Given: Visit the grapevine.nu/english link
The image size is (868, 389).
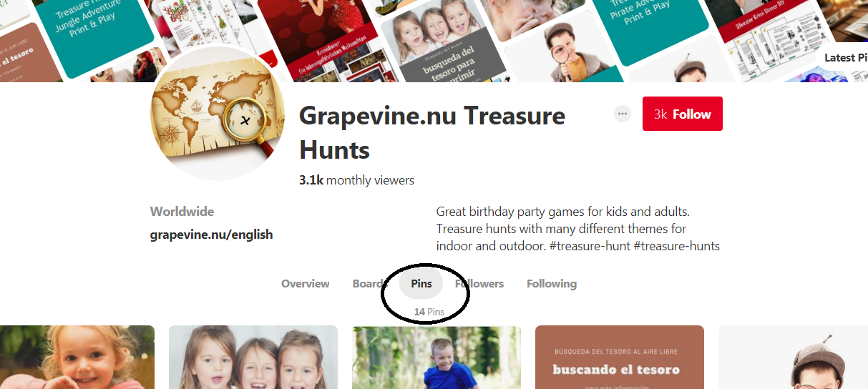Looking at the screenshot, I should click(x=211, y=235).
